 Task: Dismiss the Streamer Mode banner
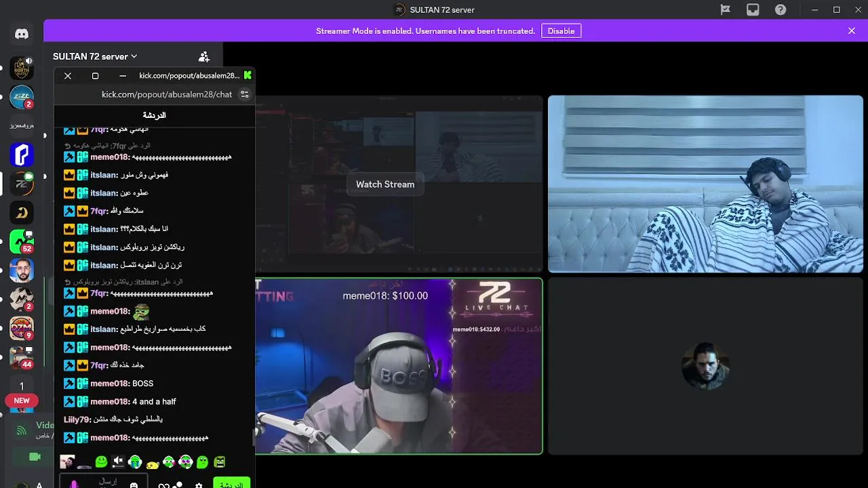[x=852, y=31]
